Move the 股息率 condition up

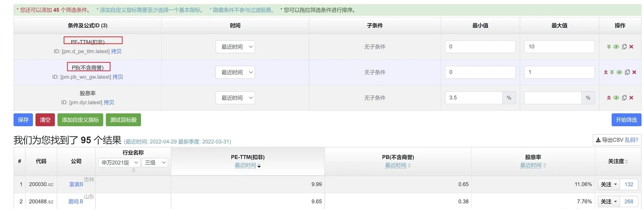(609, 98)
